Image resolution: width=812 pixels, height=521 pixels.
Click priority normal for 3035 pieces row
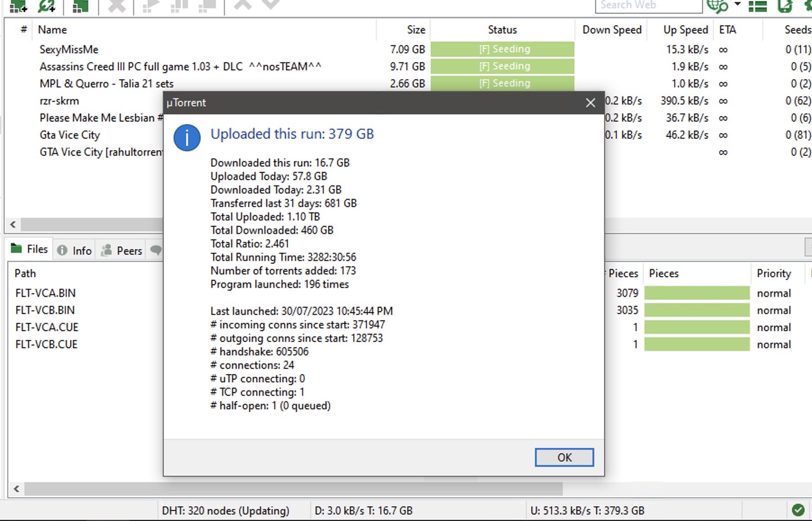coord(773,310)
